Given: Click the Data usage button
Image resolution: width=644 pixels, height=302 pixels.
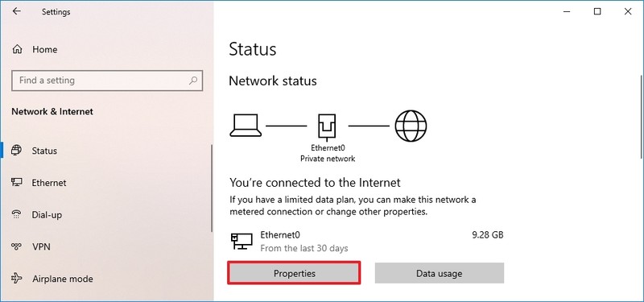Looking at the screenshot, I should click(x=439, y=273).
